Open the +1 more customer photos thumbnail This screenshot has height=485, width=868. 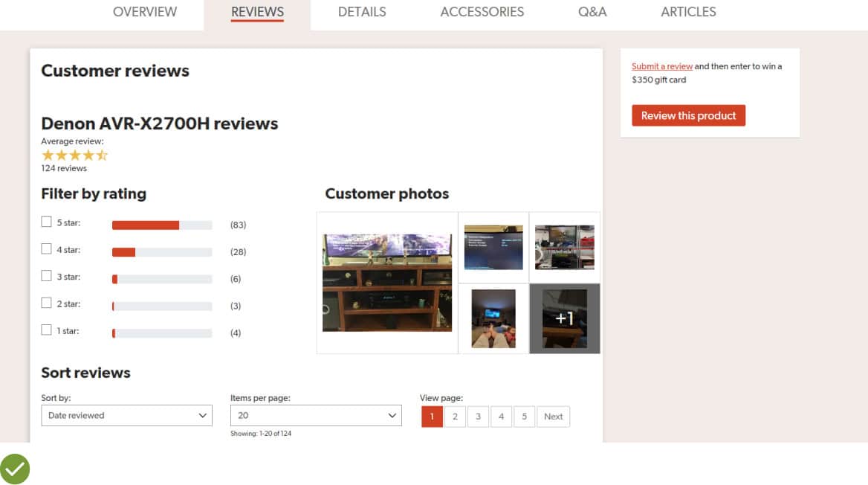click(565, 318)
